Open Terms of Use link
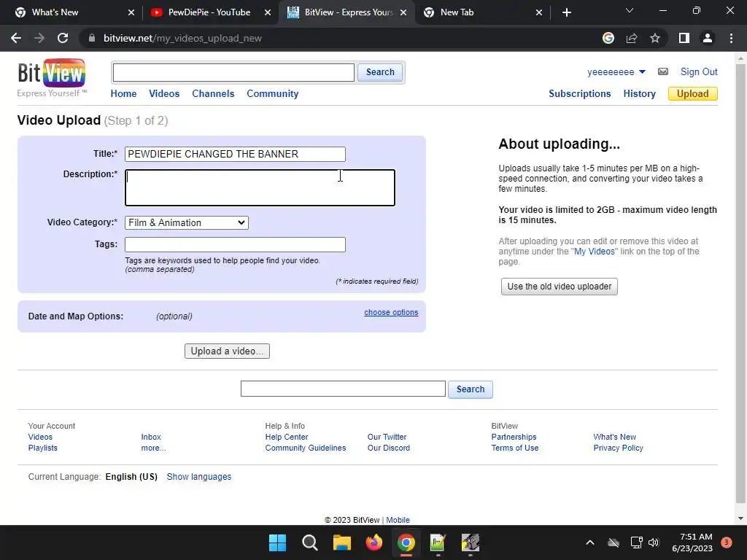Screen dimensions: 747x560 point(515,448)
